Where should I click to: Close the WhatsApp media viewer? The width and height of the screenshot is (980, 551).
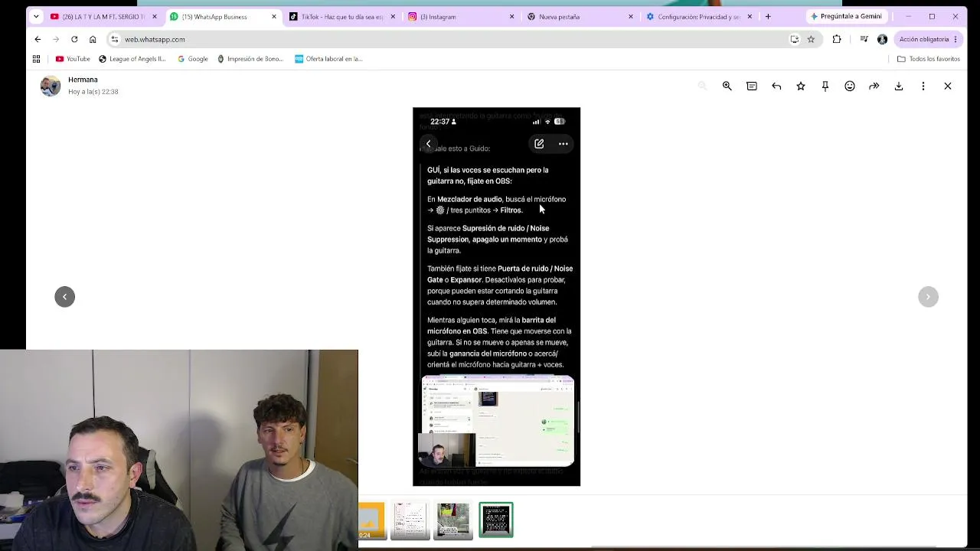coord(948,86)
